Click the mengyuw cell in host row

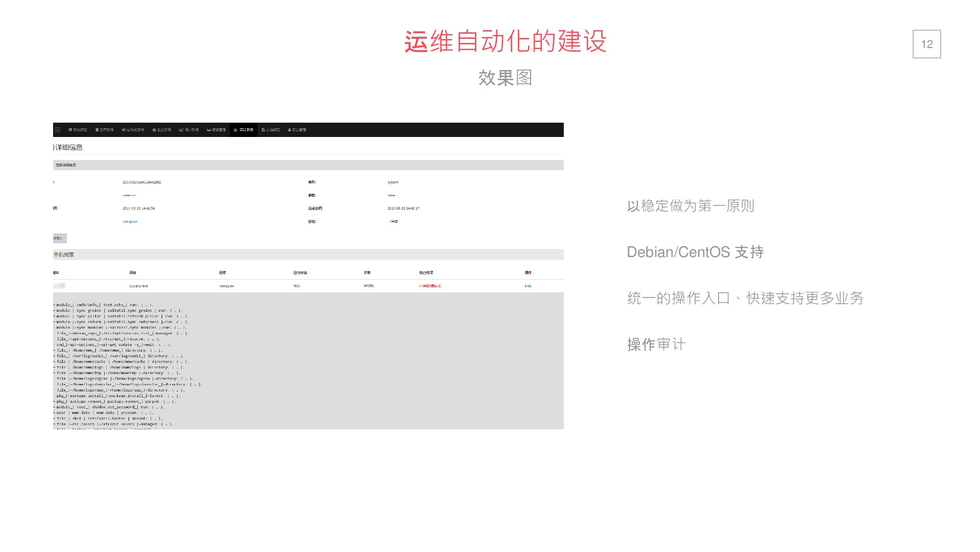227,286
